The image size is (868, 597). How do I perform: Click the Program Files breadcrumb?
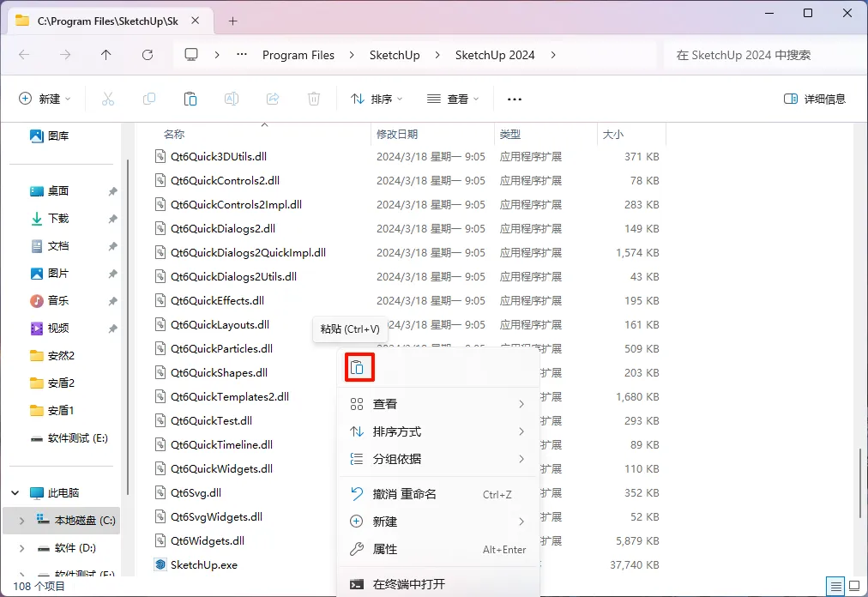[298, 55]
